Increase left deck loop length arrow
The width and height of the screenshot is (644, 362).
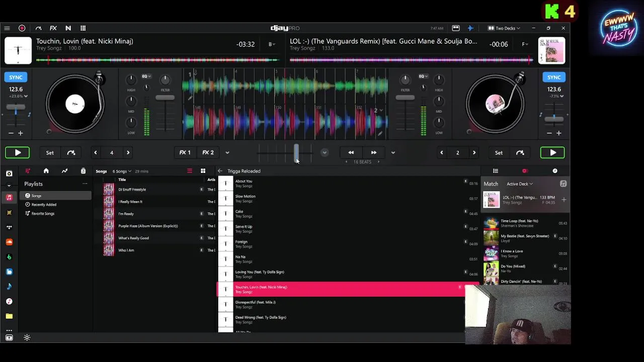pyautogui.click(x=128, y=152)
